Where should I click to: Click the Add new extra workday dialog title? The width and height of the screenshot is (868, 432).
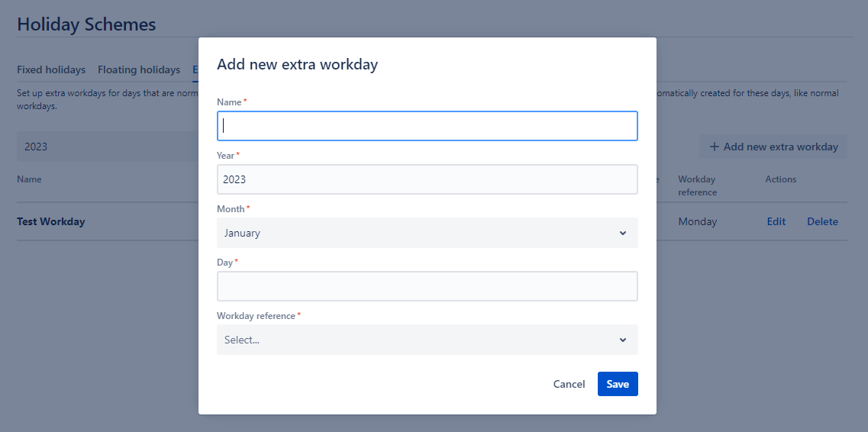click(297, 64)
